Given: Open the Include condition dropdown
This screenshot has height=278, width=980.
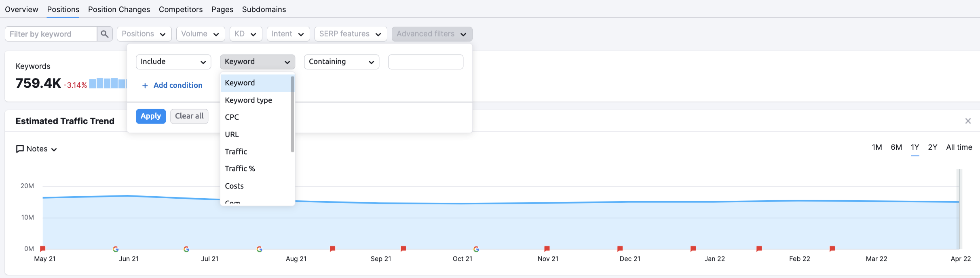Looking at the screenshot, I should point(173,62).
